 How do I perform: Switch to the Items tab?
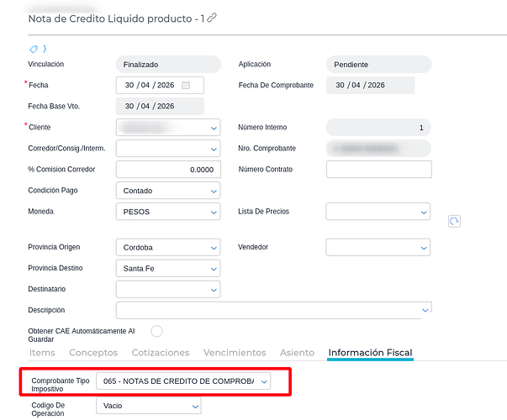pyautogui.click(x=42, y=353)
